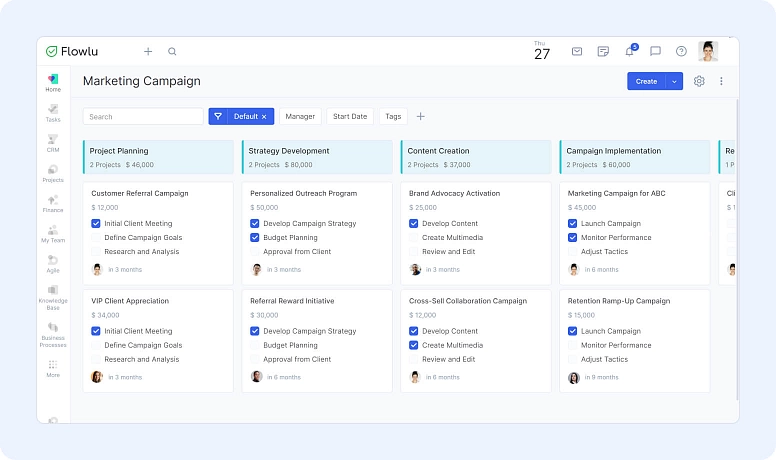Expand the Create button dropdown arrow
776x460 pixels.
[x=675, y=81]
